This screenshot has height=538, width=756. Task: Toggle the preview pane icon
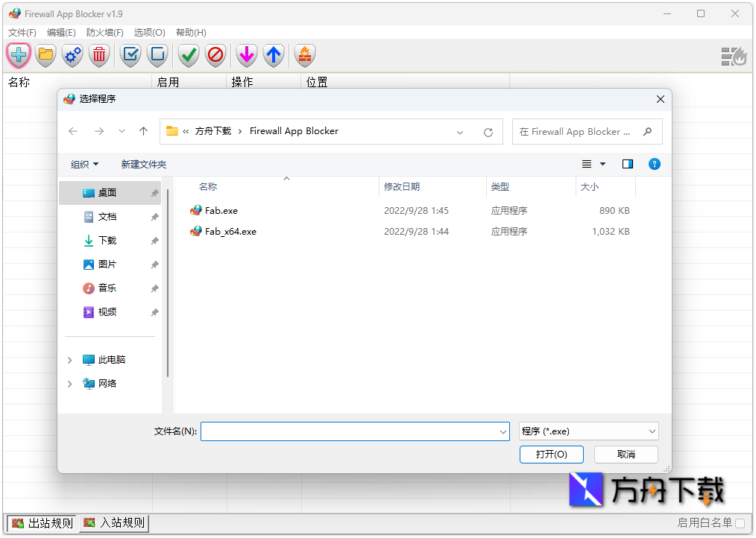coord(627,164)
